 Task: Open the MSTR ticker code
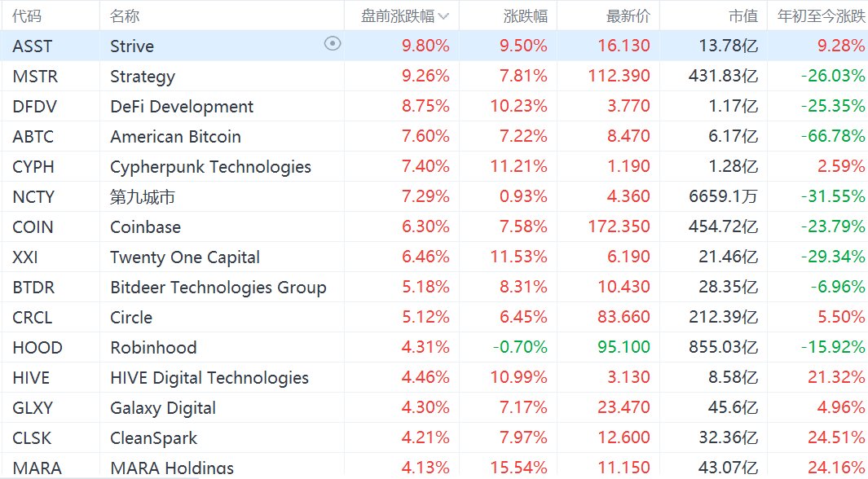[35, 76]
